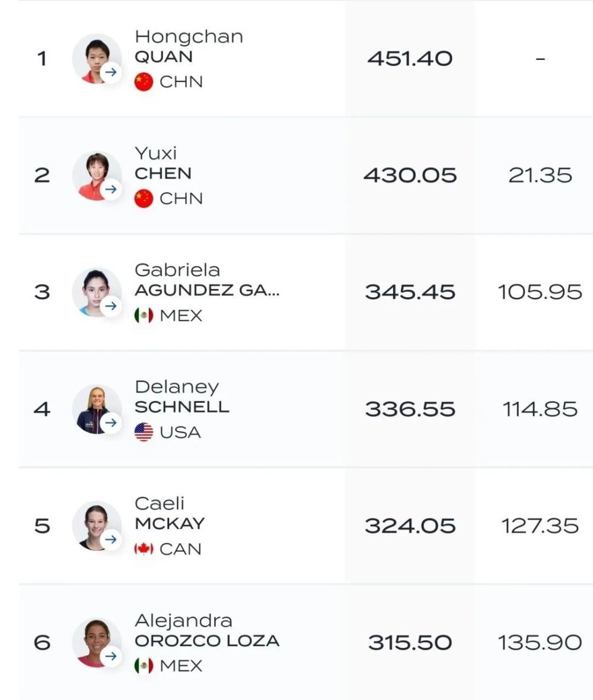The image size is (593, 700).
Task: Click arrow icon on Hongchan Quan's photo
Action: (x=111, y=73)
